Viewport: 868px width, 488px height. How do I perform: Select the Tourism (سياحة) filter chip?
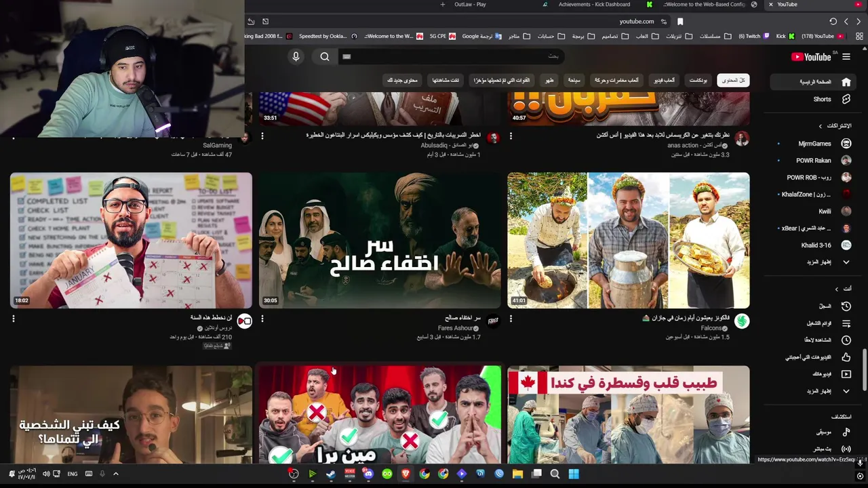tap(574, 81)
